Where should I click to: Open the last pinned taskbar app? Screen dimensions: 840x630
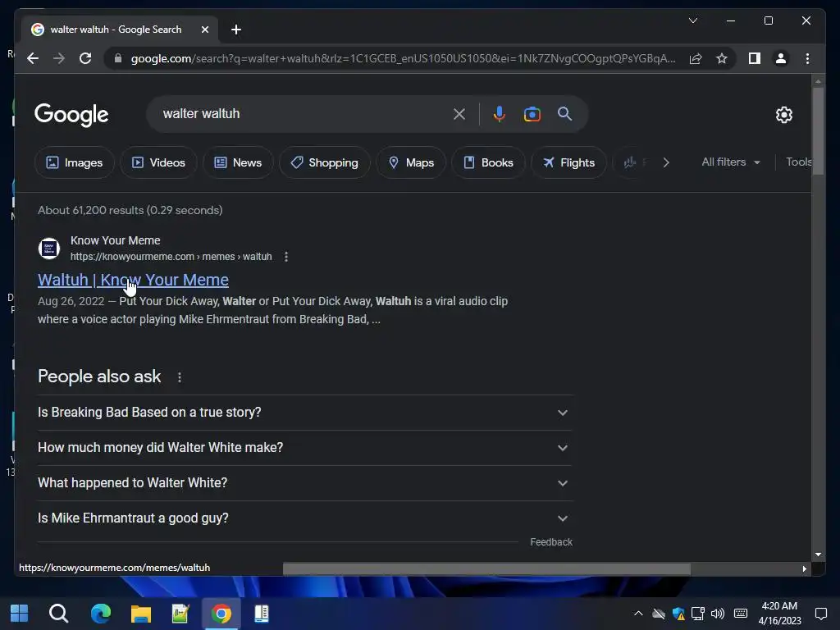pos(262,614)
